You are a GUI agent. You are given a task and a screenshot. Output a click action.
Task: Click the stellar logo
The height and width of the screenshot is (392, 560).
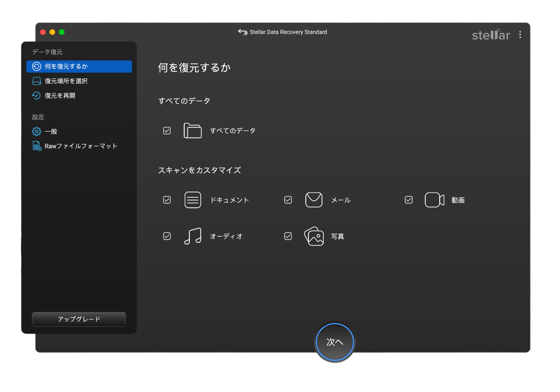(491, 35)
